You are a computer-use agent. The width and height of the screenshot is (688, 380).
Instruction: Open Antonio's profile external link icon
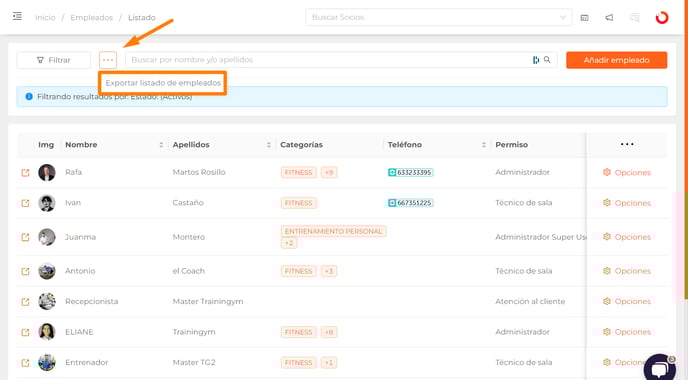click(x=25, y=272)
